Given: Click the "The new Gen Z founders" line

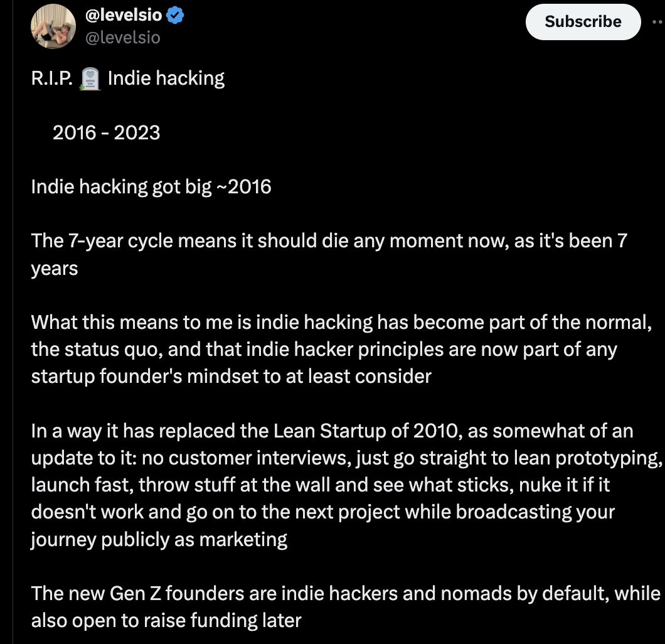Looking at the screenshot, I should pos(345,593).
